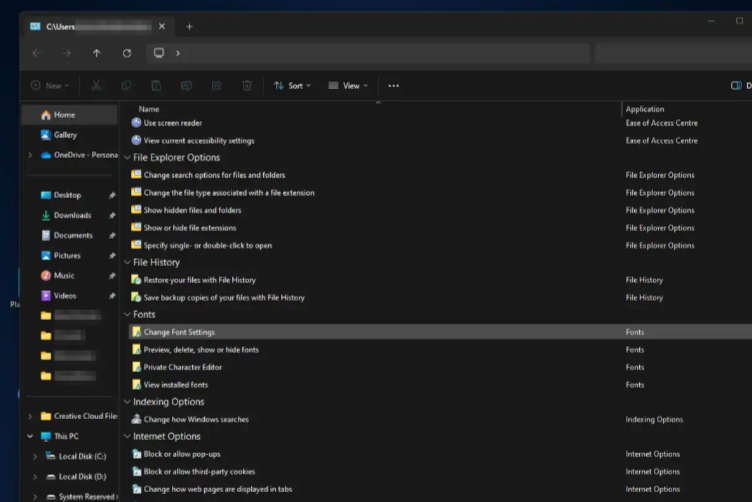This screenshot has width=752, height=502.
Task: Collapse the Fonts group chevron
Action: pyautogui.click(x=127, y=315)
